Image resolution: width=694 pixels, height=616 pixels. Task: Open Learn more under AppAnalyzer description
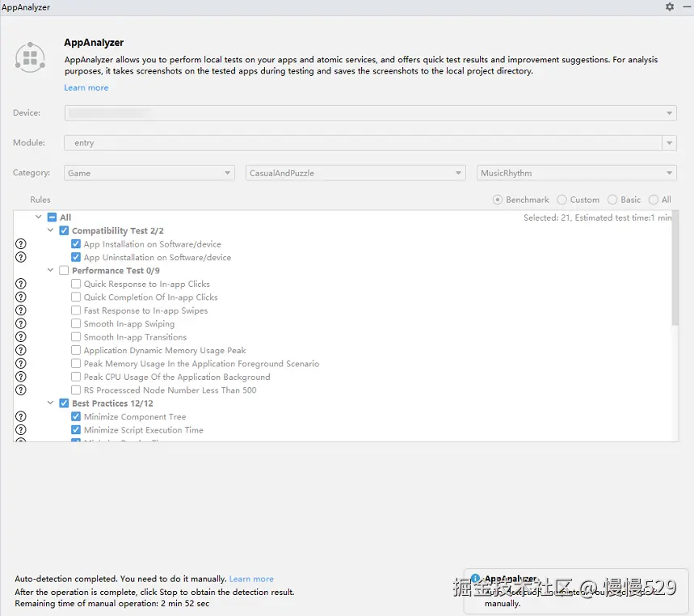86,87
